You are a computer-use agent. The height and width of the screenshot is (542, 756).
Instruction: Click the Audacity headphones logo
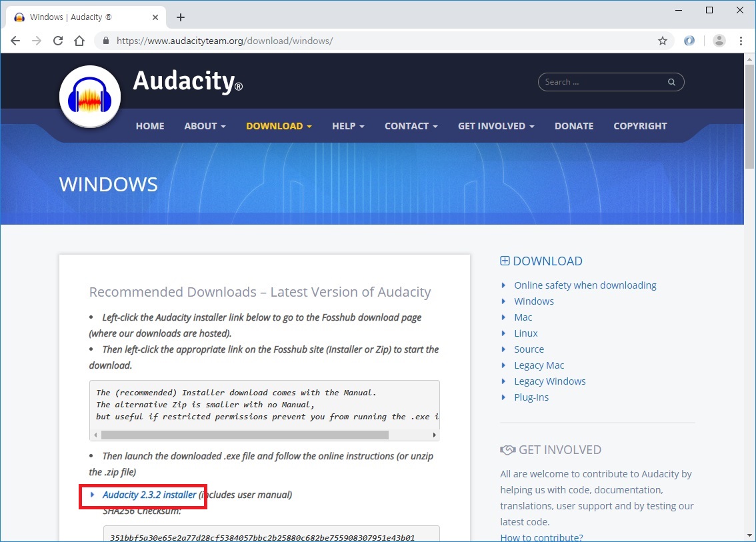[90, 96]
